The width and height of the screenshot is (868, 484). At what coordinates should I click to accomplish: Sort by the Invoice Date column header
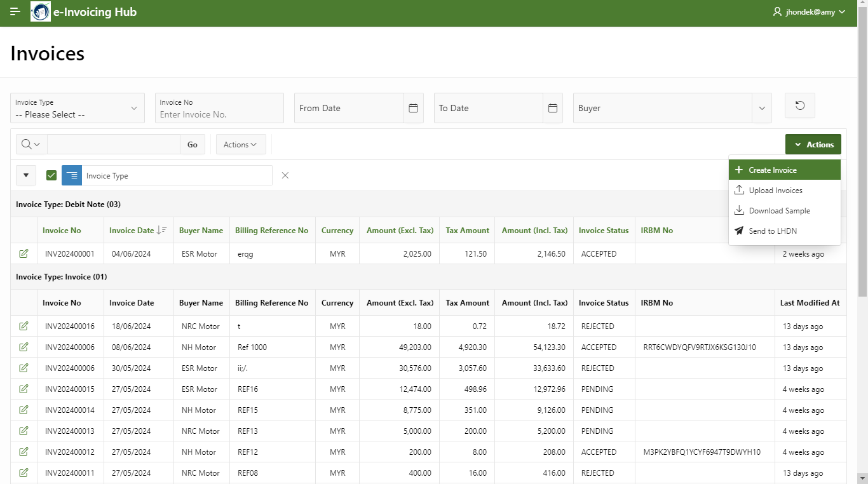click(131, 231)
